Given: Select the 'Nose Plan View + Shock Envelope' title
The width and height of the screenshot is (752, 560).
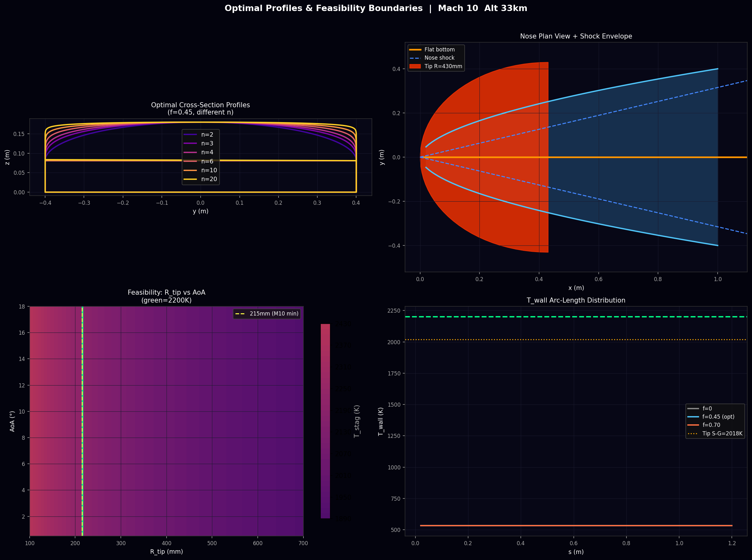Looking at the screenshot, I should click(x=576, y=36).
